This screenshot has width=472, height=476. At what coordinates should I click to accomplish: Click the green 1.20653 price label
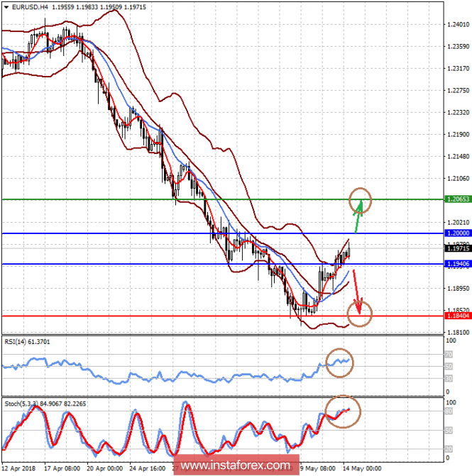pos(458,199)
